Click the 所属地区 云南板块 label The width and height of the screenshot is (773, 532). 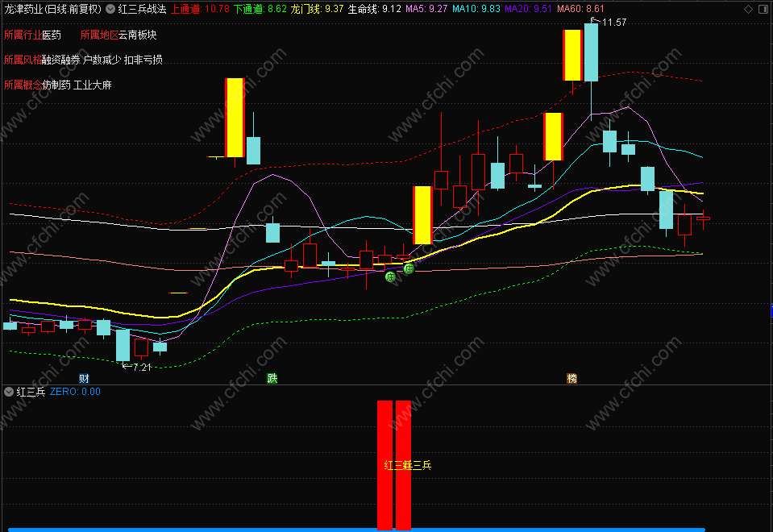(x=118, y=35)
